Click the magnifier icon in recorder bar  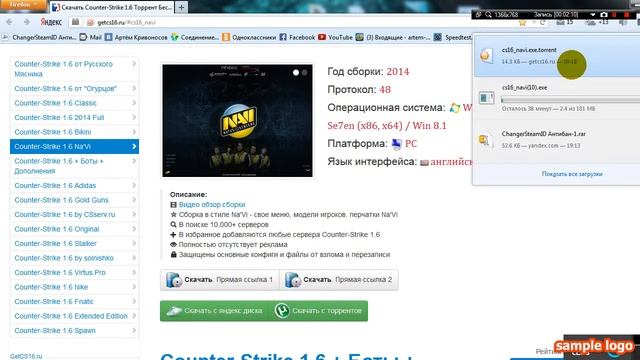click(488, 15)
